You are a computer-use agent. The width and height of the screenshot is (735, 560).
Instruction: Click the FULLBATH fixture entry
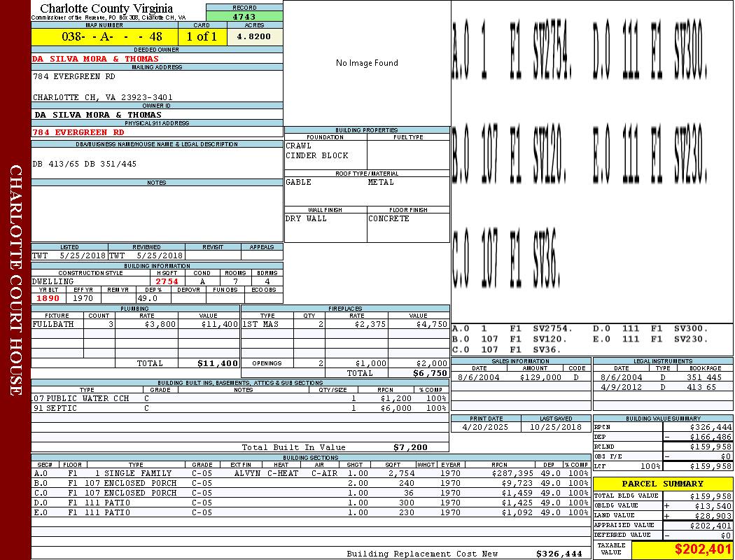pyautogui.click(x=53, y=324)
